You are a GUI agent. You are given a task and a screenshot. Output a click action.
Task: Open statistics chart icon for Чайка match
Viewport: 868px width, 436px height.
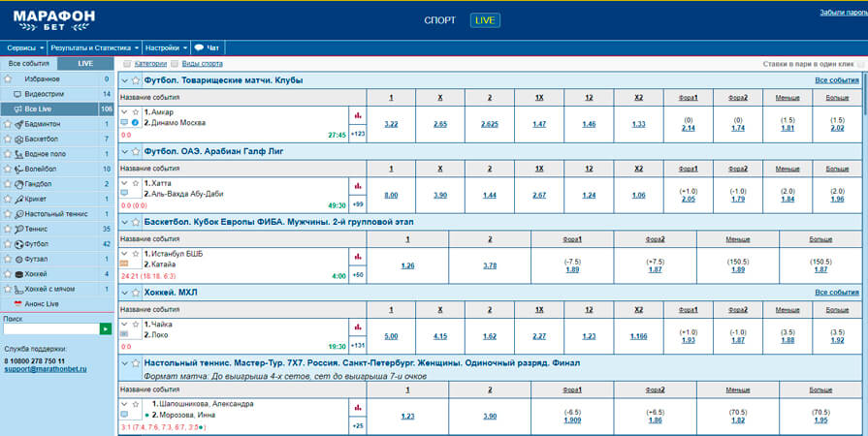click(358, 327)
